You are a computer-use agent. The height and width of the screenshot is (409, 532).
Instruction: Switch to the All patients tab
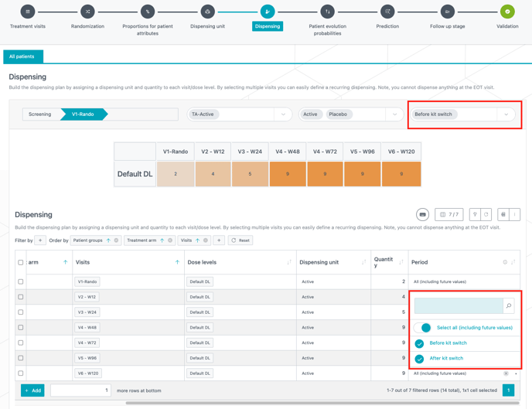(22, 56)
